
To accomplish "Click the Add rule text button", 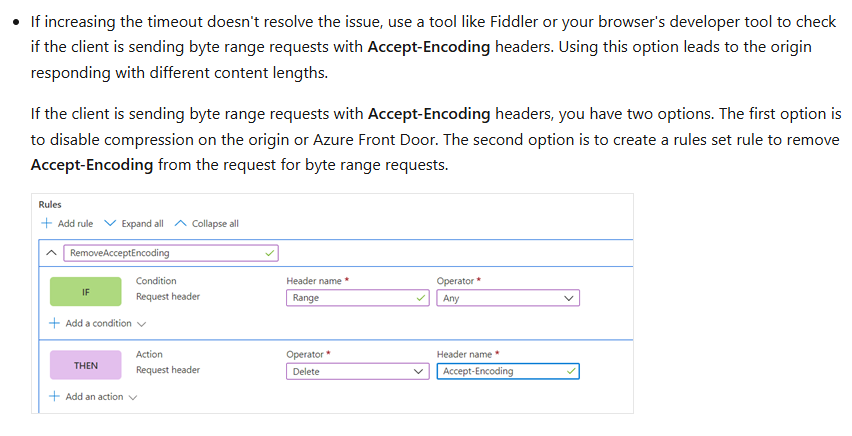I will (76, 223).
